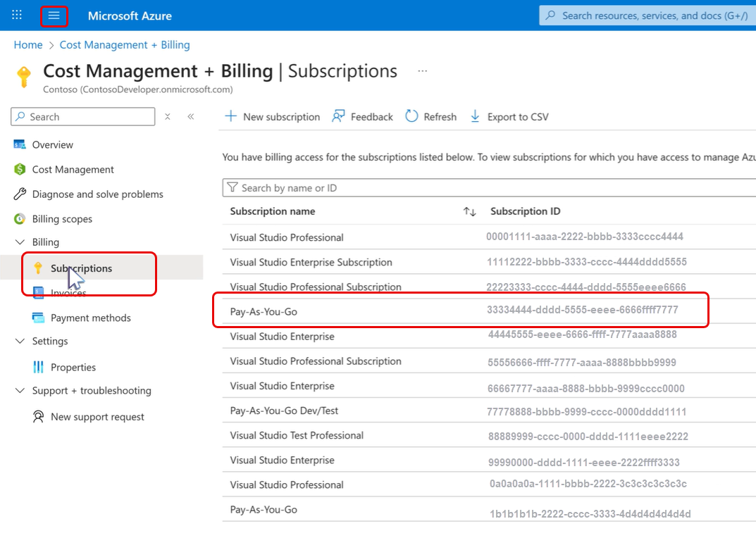The height and width of the screenshot is (538, 756).
Task: Open the Azure portal hamburger menu
Action: pos(54,15)
